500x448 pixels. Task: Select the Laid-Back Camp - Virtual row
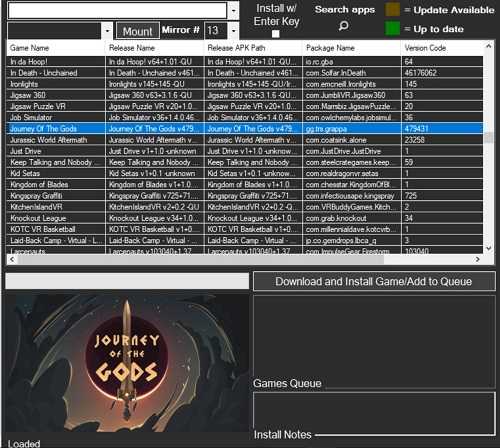click(245, 240)
